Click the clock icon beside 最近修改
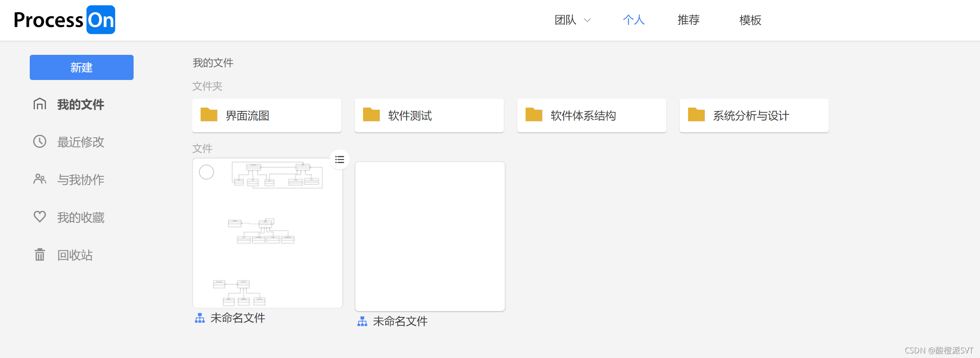Viewport: 980px width, 358px height. coord(40,142)
